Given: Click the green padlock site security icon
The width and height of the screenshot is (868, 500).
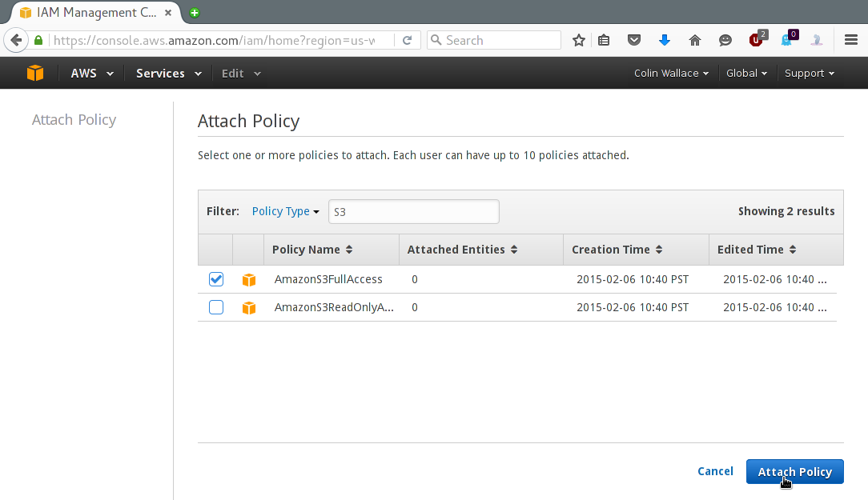Looking at the screenshot, I should [x=38, y=40].
